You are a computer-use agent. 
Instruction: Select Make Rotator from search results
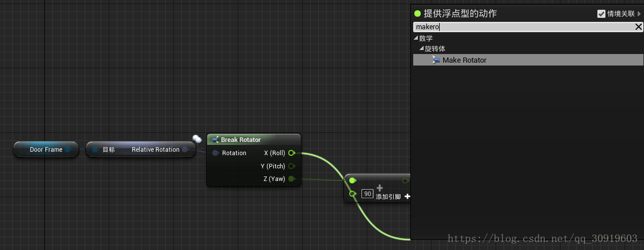coord(528,60)
